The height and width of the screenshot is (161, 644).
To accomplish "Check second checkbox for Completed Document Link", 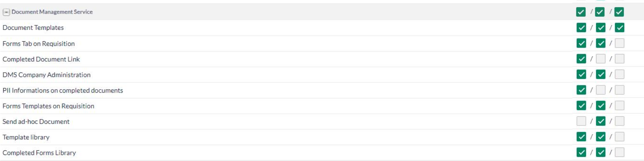I will tap(601, 59).
